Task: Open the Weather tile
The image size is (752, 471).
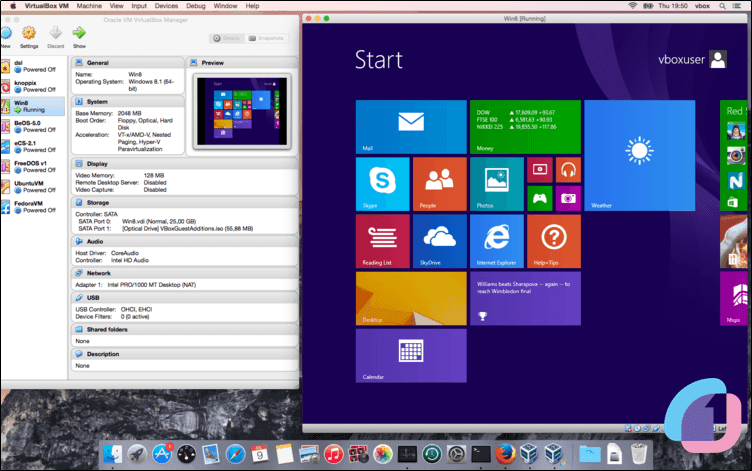Action: point(639,155)
